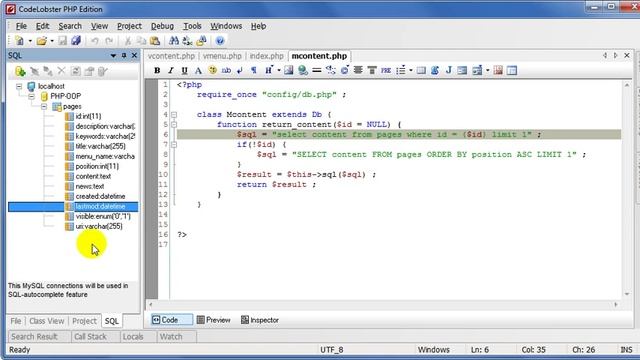This screenshot has height=360, width=640.
Task: Collapse the PHP-OOP database node
Action: (31, 96)
